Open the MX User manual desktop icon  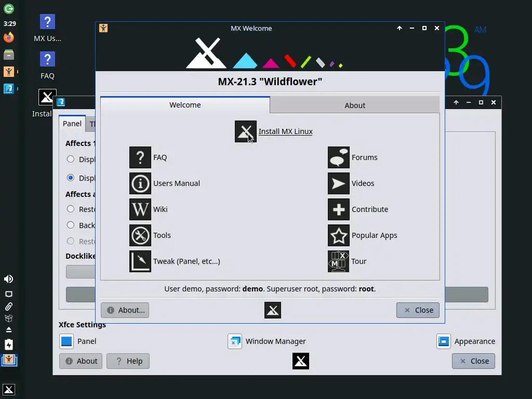[x=47, y=22]
